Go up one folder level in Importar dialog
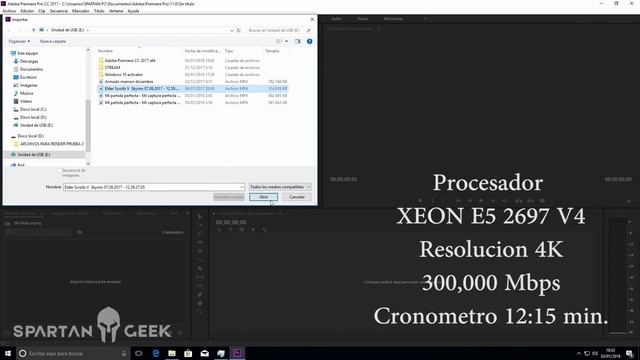This screenshot has width=640, height=360. [x=33, y=30]
